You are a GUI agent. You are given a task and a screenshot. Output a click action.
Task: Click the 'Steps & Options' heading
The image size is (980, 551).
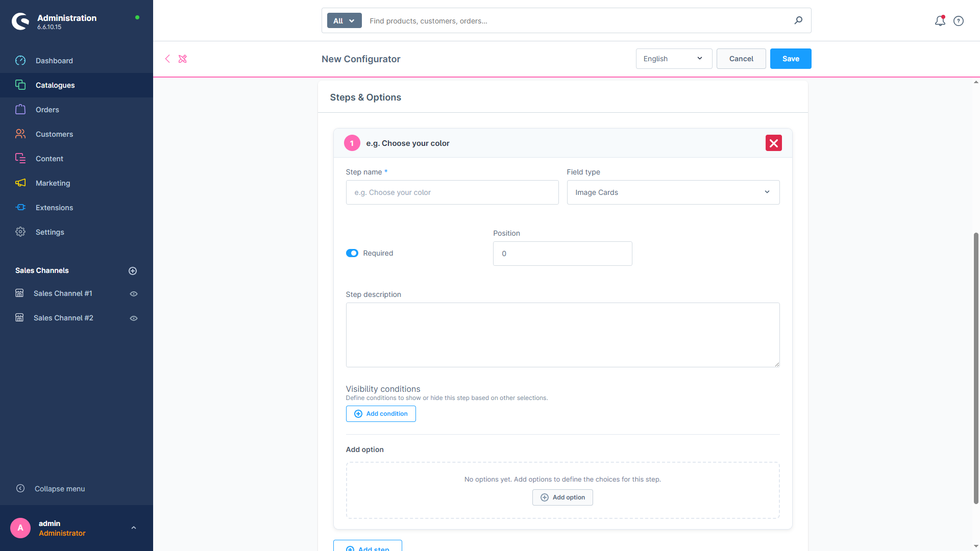tap(365, 97)
